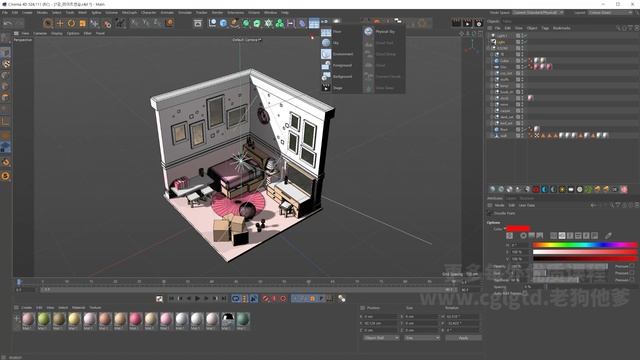Screen dimensions: 640x360
Task: Click the Undo arrow icon
Action: [7, 24]
